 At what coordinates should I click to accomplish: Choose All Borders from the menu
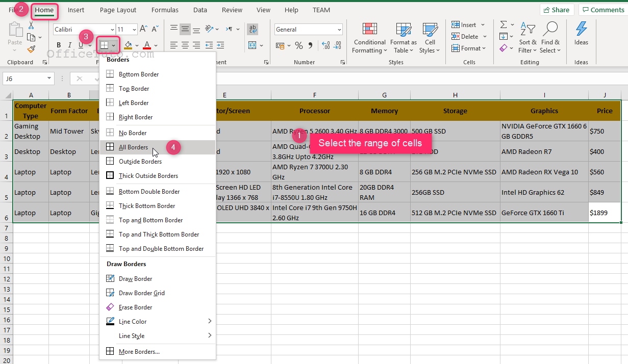[x=158, y=147]
